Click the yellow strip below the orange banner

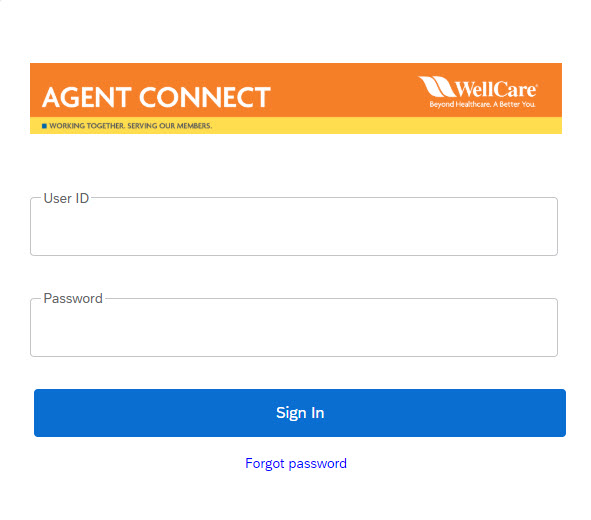click(x=296, y=125)
